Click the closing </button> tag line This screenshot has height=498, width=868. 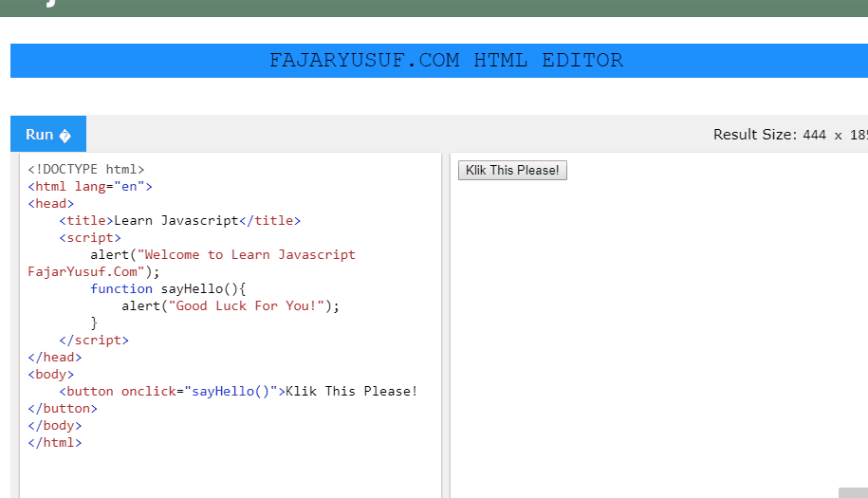[62, 408]
